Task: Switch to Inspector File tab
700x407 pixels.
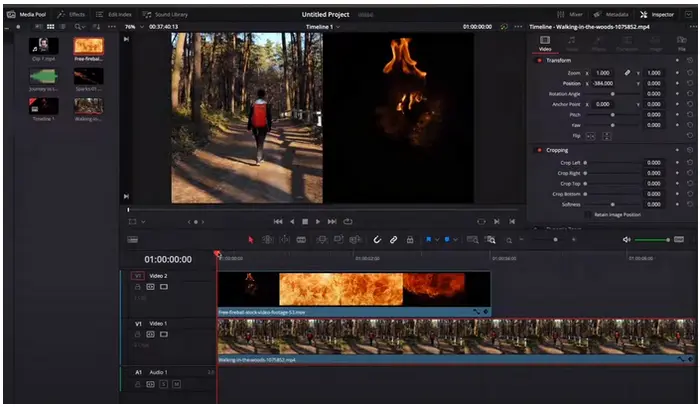Action: [x=682, y=44]
